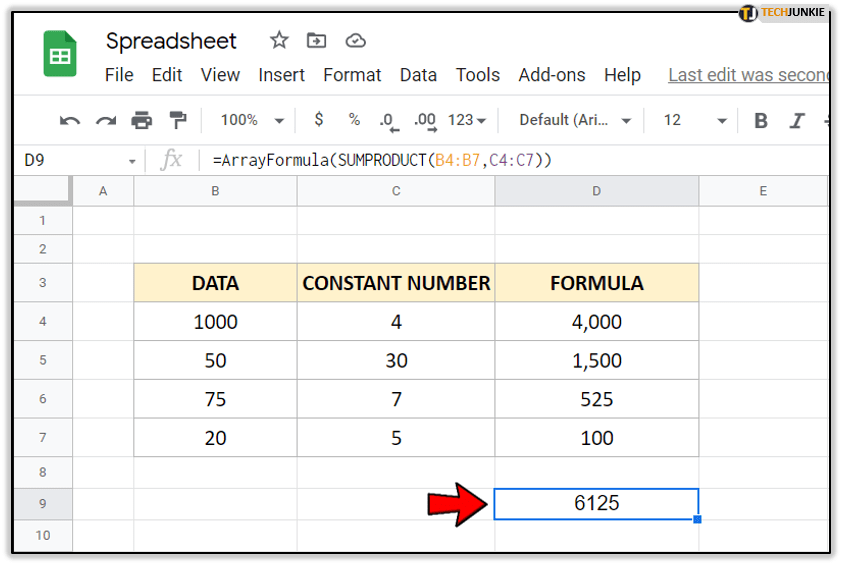Open the Google Sheets home icon
The image size is (842, 565).
pos(60,54)
